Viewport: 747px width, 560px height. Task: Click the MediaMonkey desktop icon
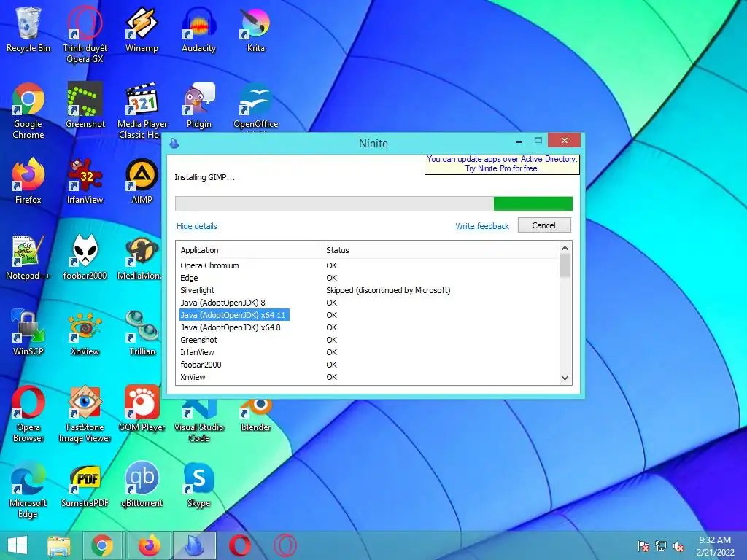tap(139, 257)
